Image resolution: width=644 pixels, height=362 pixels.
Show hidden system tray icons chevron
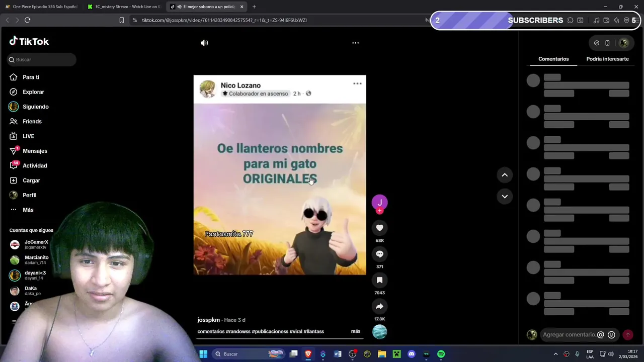click(555, 354)
